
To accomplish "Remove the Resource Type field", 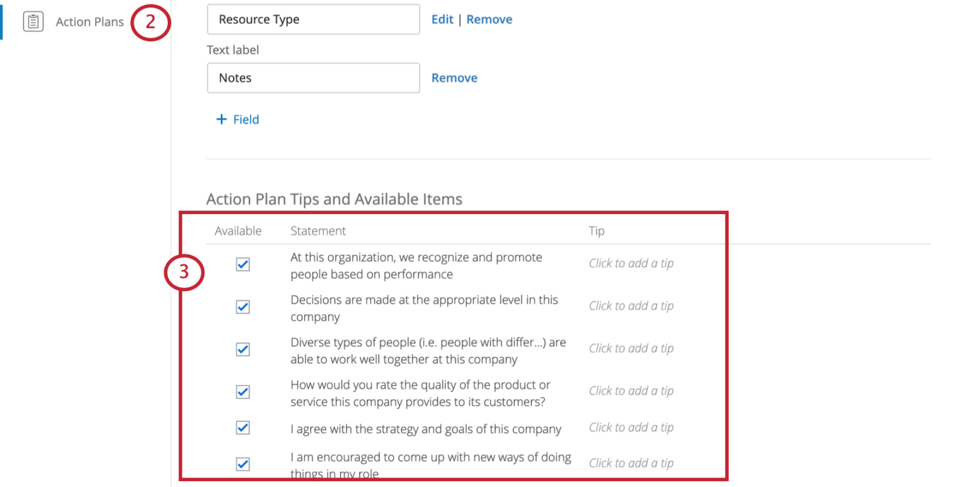I will [x=489, y=19].
